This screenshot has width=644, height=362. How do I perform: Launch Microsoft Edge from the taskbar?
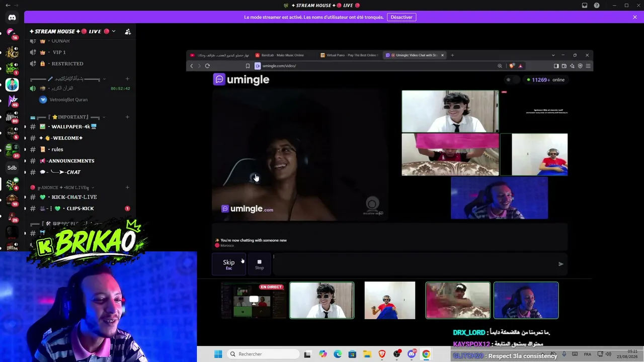click(x=338, y=354)
